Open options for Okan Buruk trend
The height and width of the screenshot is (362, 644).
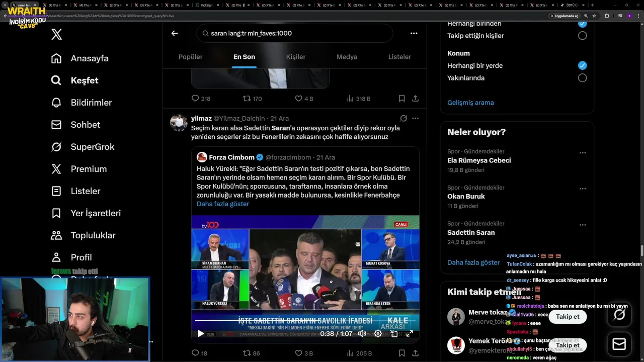582,189
